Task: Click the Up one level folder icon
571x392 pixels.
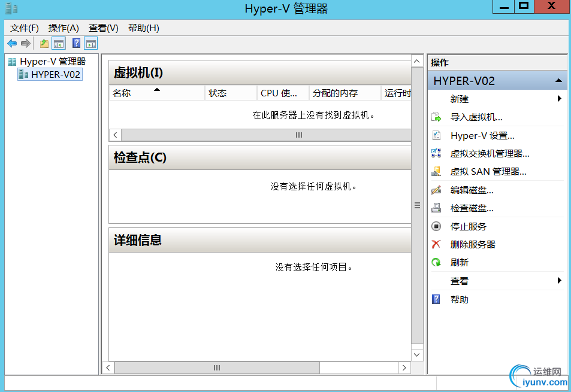Action: click(44, 44)
